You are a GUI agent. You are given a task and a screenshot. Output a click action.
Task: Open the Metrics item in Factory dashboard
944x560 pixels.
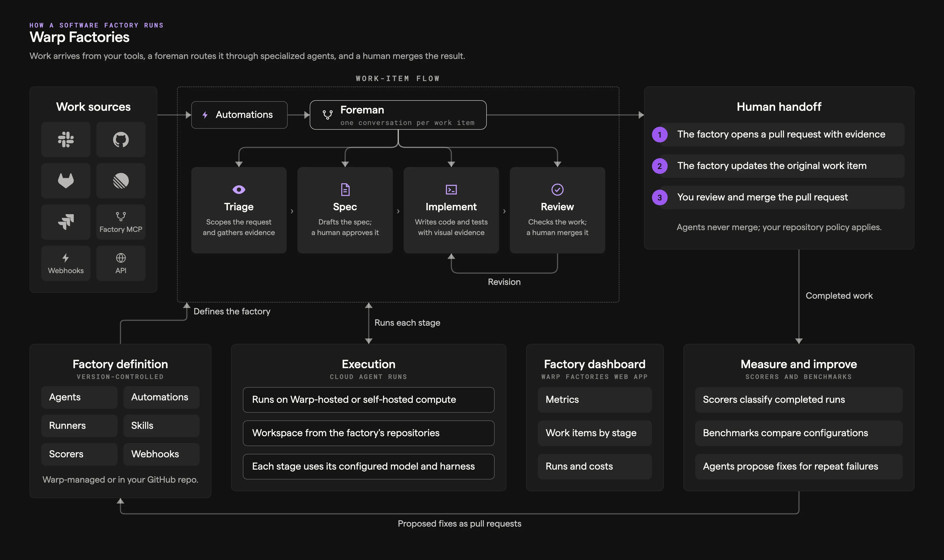point(595,400)
